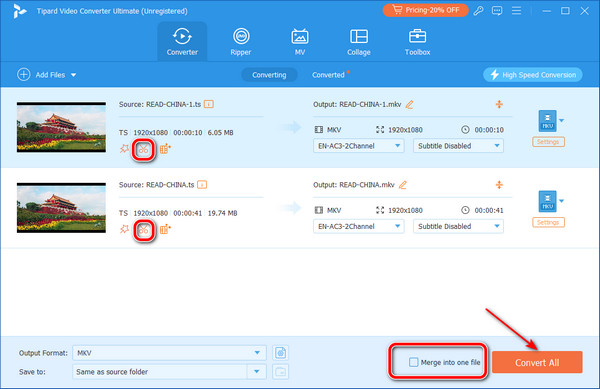
Task: Click the MKV format icon for READ-CHINA-1.mkv
Action: [x=548, y=121]
